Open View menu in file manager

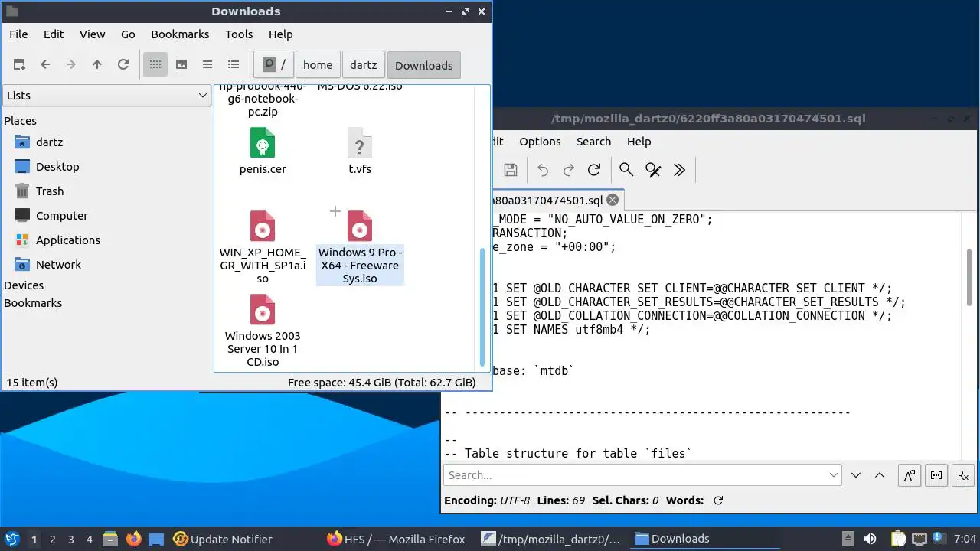click(93, 34)
